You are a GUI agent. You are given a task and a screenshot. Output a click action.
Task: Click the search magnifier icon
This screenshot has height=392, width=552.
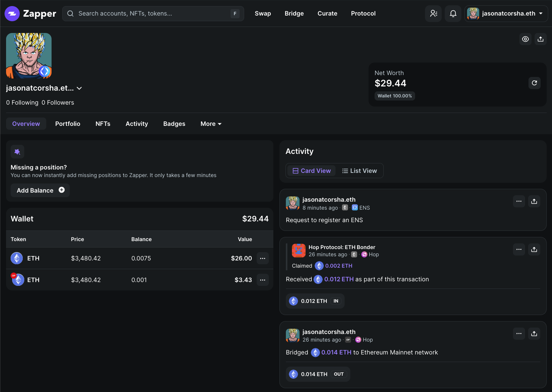click(x=71, y=14)
